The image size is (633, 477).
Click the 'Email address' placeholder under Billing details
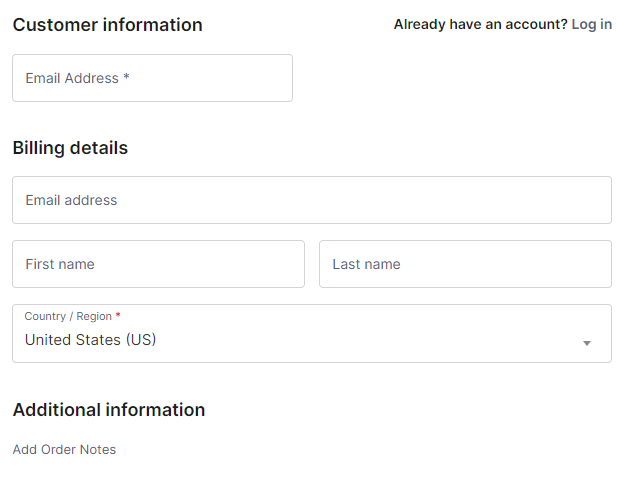tap(71, 200)
